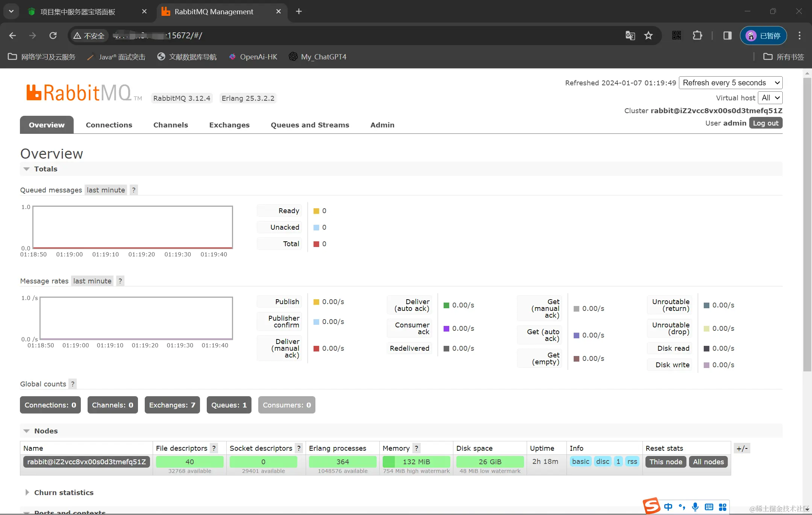The image size is (812, 515).
Task: Change Queued messages last minute range
Action: [x=106, y=190]
